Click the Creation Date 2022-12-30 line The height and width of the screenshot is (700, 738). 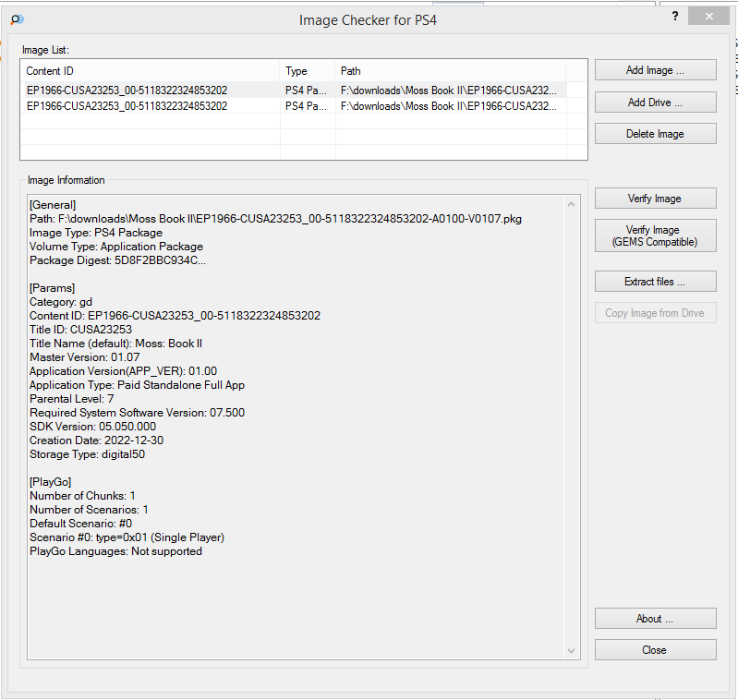coord(96,441)
